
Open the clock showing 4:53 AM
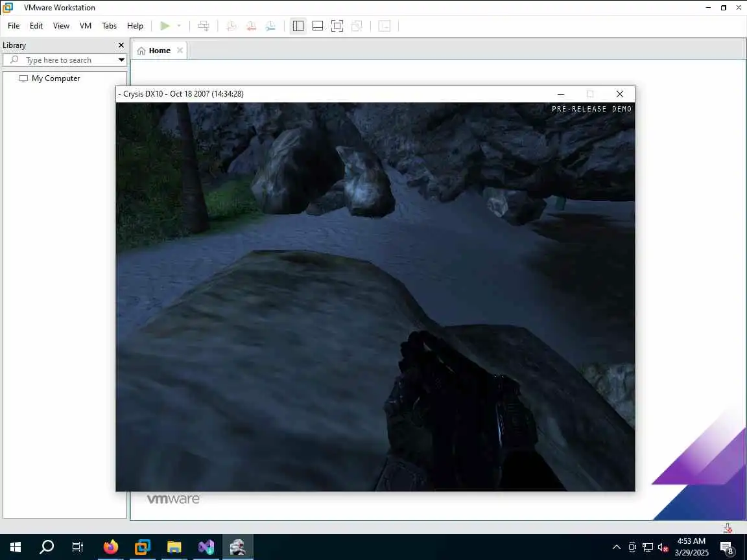point(691,546)
